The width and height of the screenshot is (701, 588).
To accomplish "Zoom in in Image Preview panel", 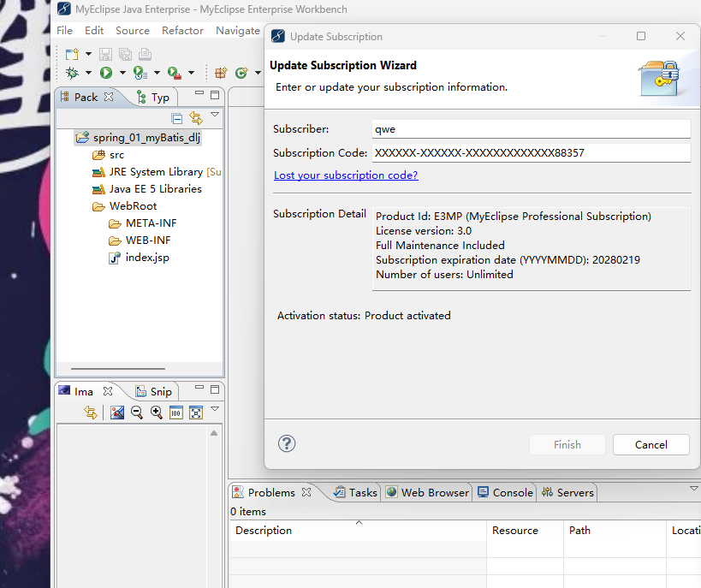I will (x=157, y=412).
